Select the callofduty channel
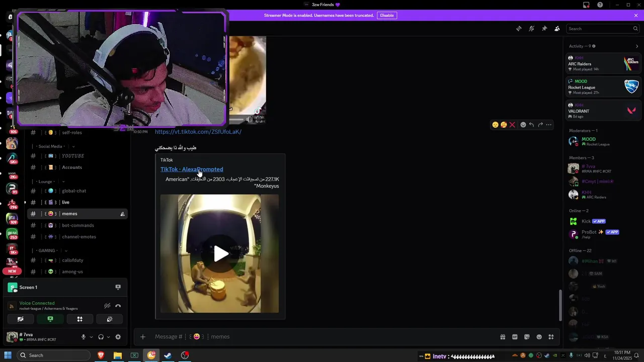The width and height of the screenshot is (644, 362). pyautogui.click(x=77, y=260)
